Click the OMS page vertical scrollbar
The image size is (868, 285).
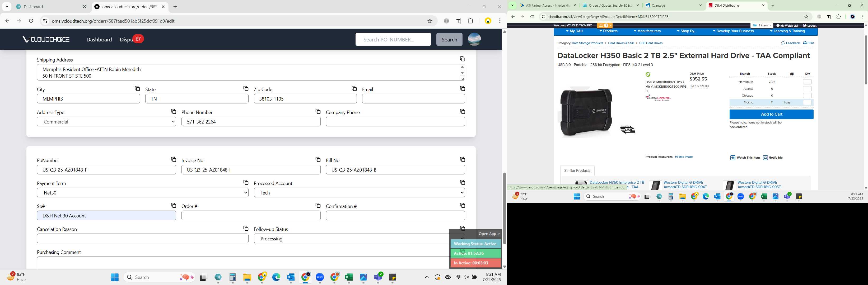coord(505,208)
